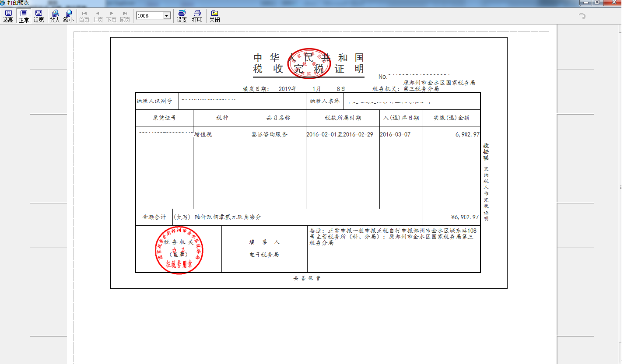
Task: Click the grey refresh arrow icon
Action: pos(582,16)
